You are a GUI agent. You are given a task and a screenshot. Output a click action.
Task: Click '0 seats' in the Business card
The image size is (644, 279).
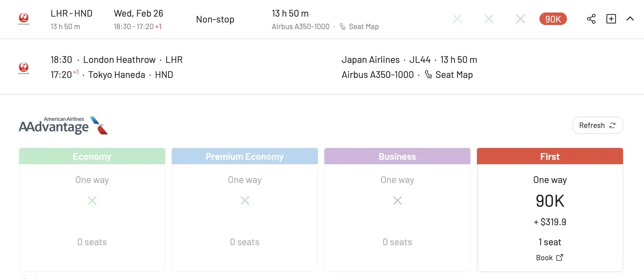tap(397, 242)
